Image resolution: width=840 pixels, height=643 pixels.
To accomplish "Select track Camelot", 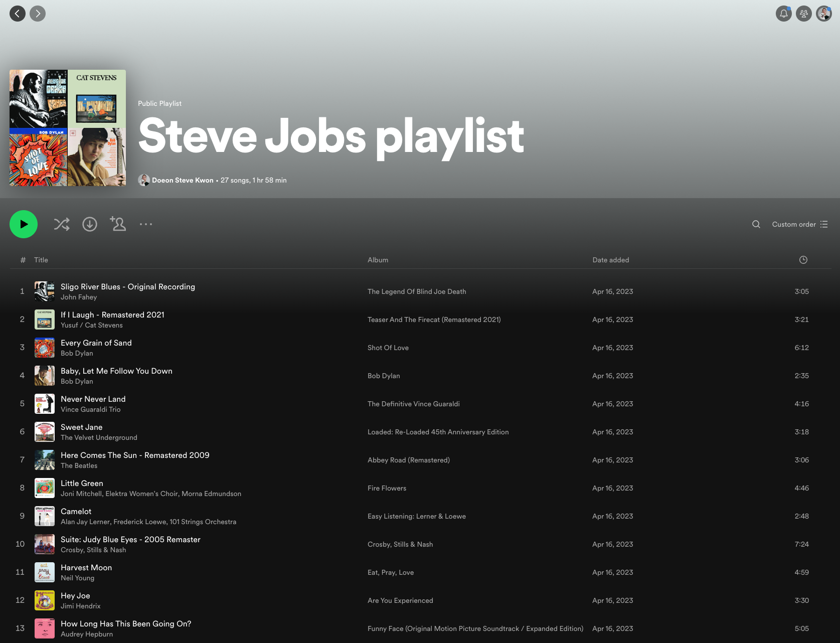I will click(x=76, y=511).
